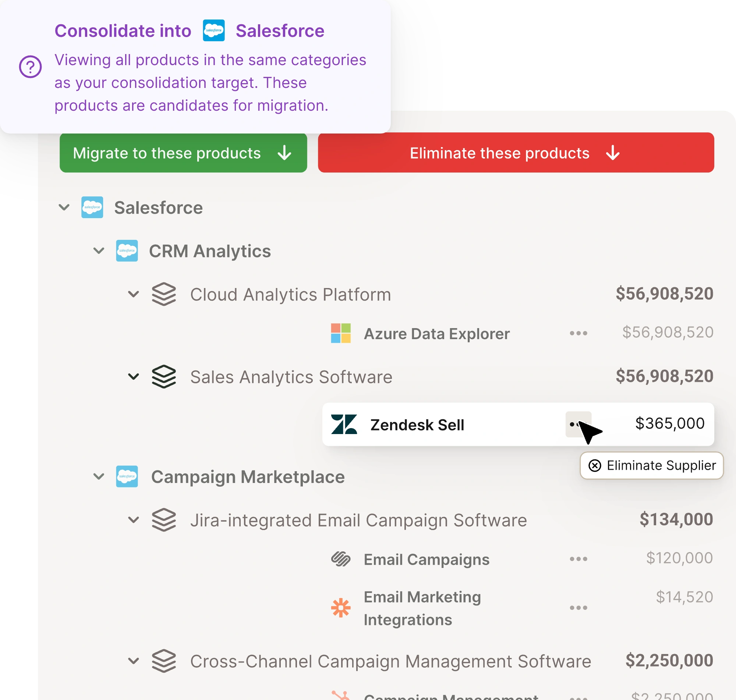Viewport: 736px width, 700px height.
Task: Click the Salesforce icon next to CRM Analytics
Action: point(127,251)
